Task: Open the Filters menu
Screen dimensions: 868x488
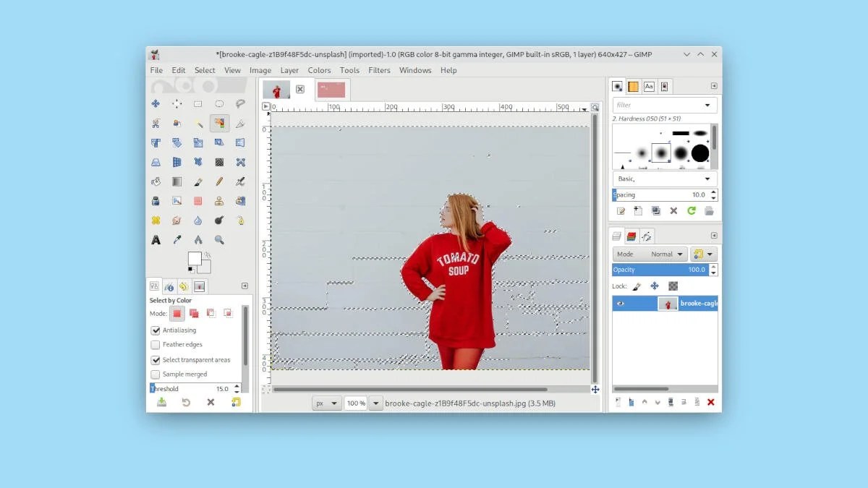Action: click(x=379, y=70)
